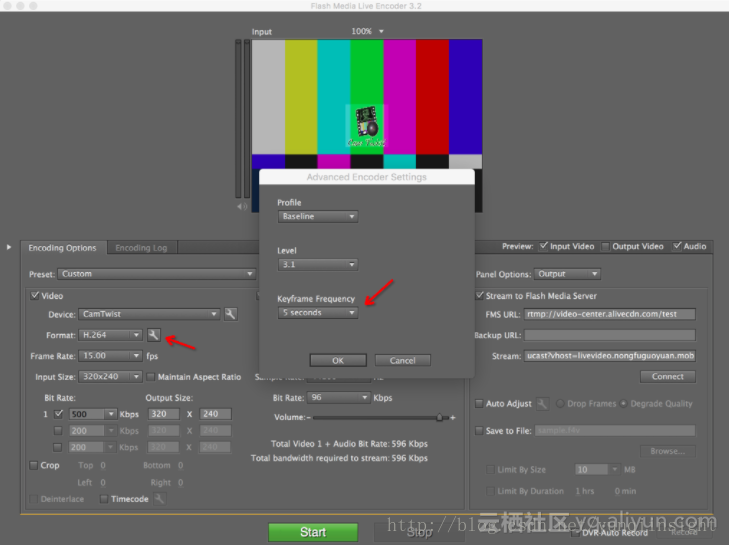This screenshot has width=729, height=545.
Task: Click the Browse button
Action: (x=668, y=451)
